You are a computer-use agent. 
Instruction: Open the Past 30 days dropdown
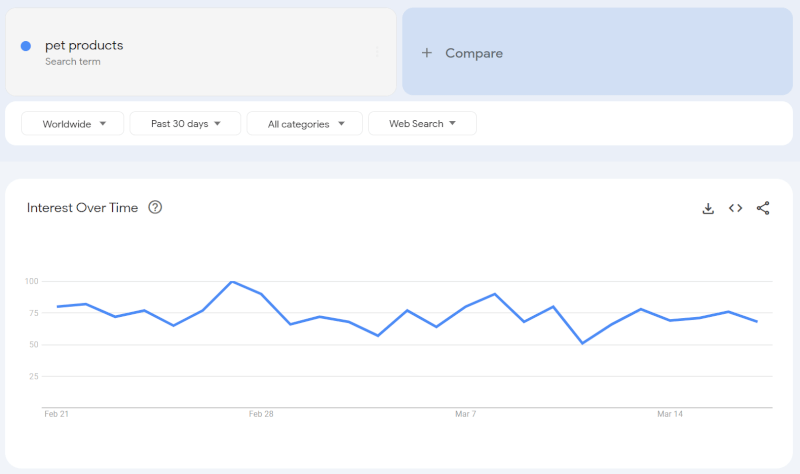coord(185,123)
